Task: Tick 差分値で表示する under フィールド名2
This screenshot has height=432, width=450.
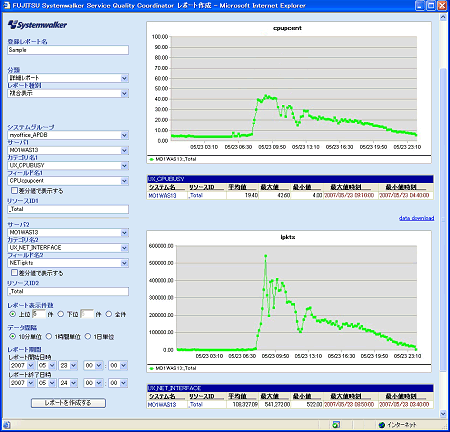Action: (14, 273)
